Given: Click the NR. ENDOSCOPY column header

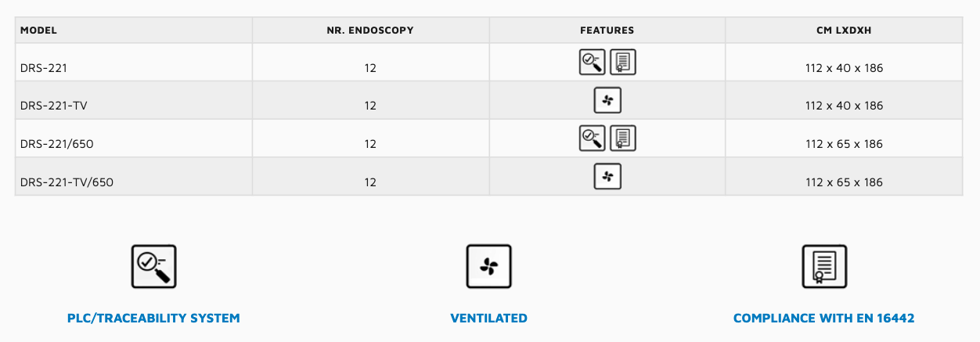Looking at the screenshot, I should (370, 31).
